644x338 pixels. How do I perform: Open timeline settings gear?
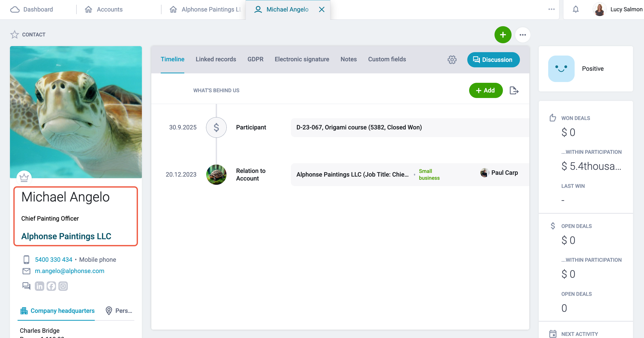(452, 59)
